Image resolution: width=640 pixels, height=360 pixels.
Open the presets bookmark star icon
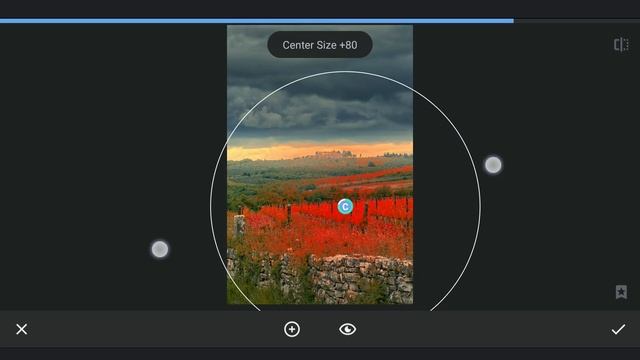pyautogui.click(x=621, y=291)
